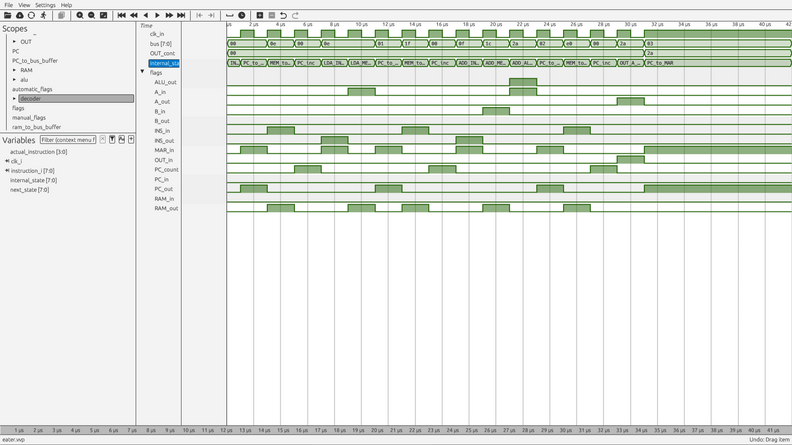Image resolution: width=792 pixels, height=445 pixels.
Task: Select the OUT_cont signal name
Action: click(162, 53)
